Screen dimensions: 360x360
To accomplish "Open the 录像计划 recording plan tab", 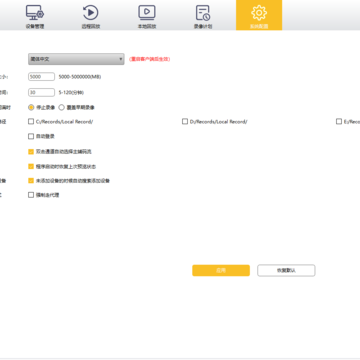I will pos(203,16).
